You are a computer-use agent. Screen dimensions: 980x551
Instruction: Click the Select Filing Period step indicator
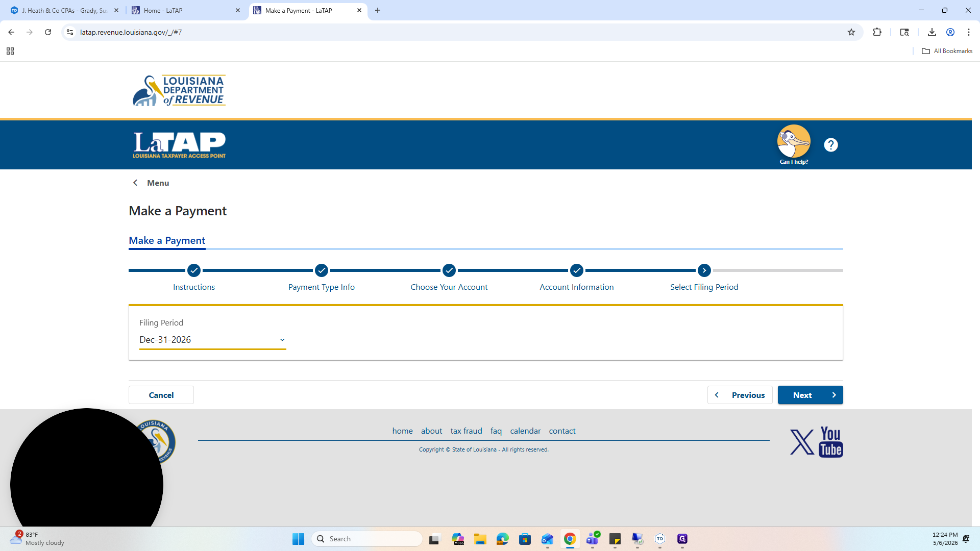click(704, 270)
